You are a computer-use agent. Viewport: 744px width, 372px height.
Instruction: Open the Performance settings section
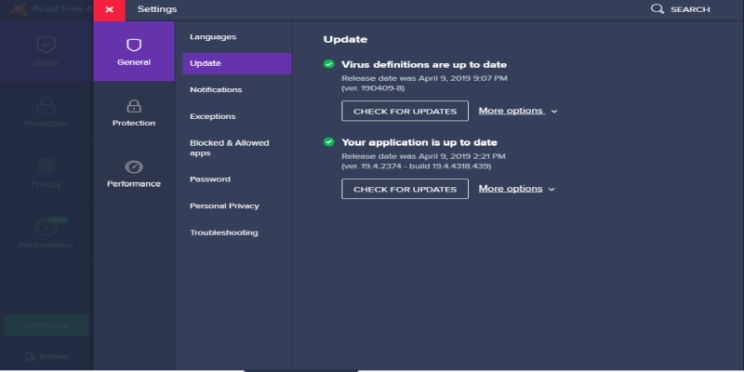coord(134,173)
